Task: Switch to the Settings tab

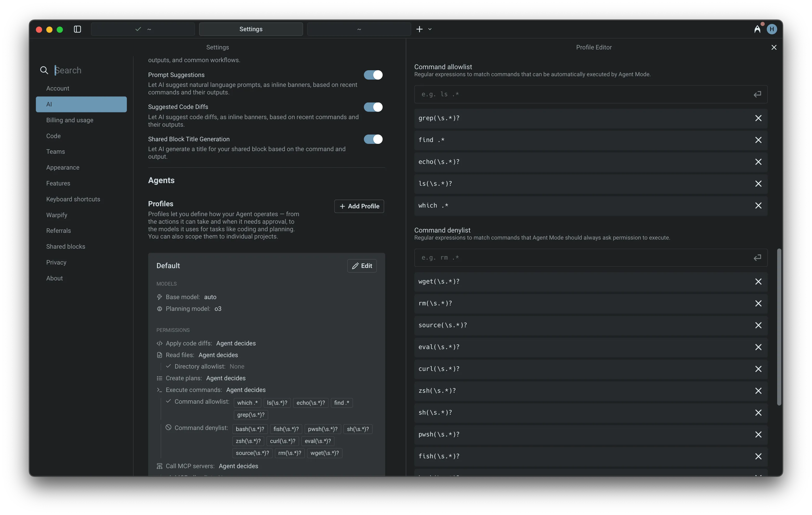Action: click(251, 29)
